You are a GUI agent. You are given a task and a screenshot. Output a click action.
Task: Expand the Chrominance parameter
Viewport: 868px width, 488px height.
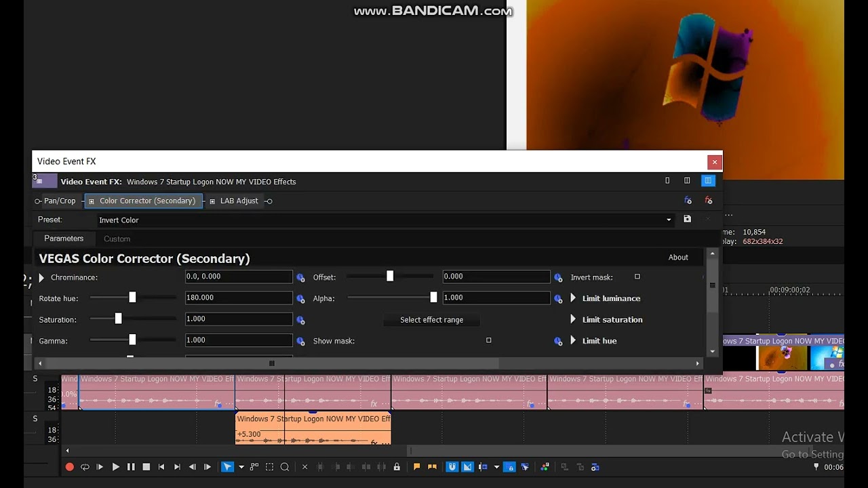(x=41, y=277)
